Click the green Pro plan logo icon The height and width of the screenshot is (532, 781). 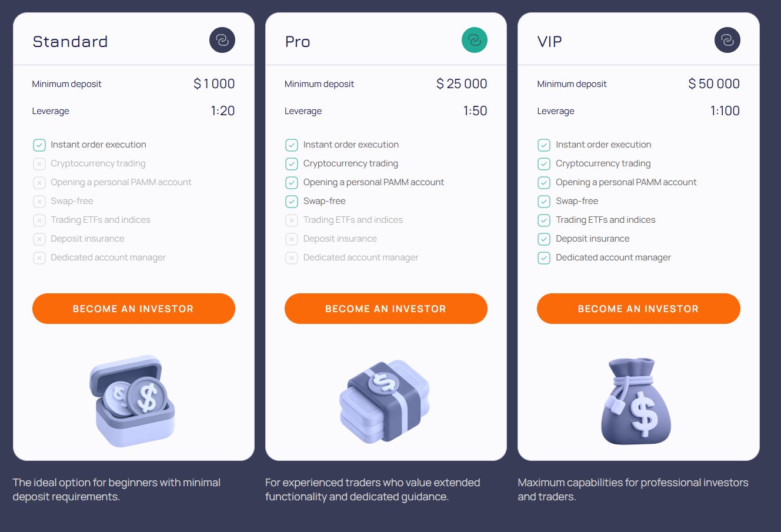tap(475, 40)
